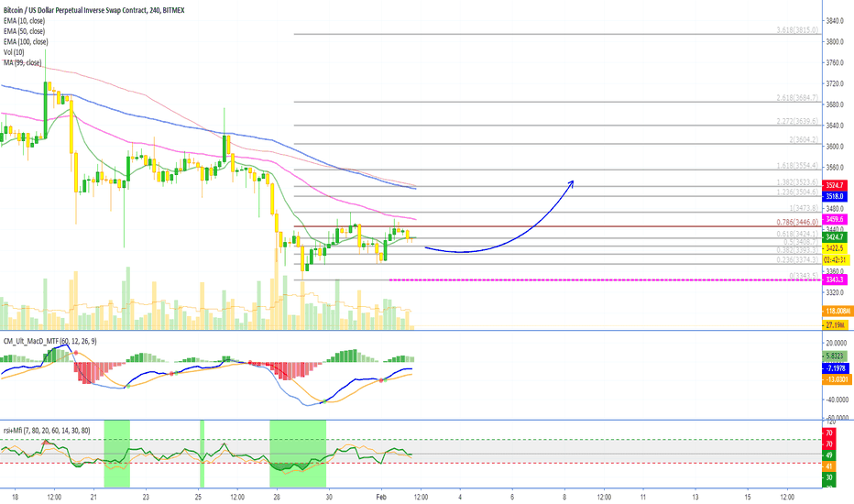
Task: Select the 0(3343.5) Fibonacci level label
Action: pos(804,276)
